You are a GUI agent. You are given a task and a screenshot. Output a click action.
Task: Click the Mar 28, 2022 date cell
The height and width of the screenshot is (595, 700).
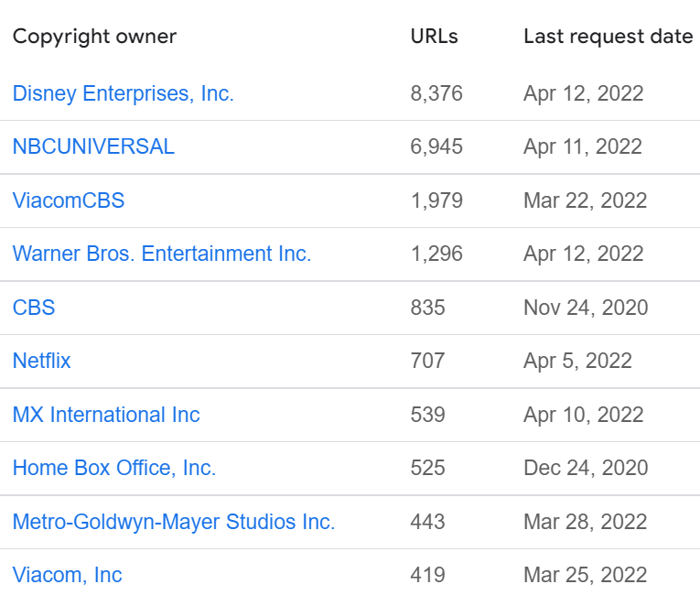tap(586, 521)
